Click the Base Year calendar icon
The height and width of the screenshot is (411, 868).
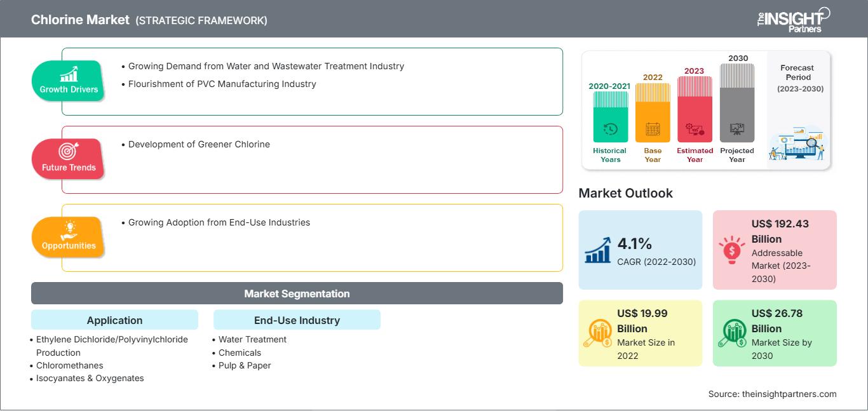(653, 130)
